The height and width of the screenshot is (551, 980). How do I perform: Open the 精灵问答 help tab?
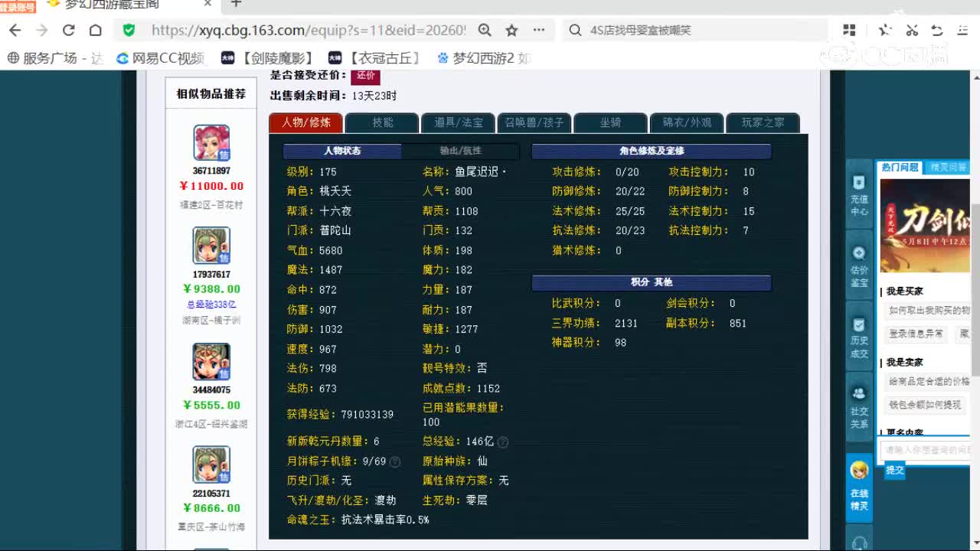point(947,167)
